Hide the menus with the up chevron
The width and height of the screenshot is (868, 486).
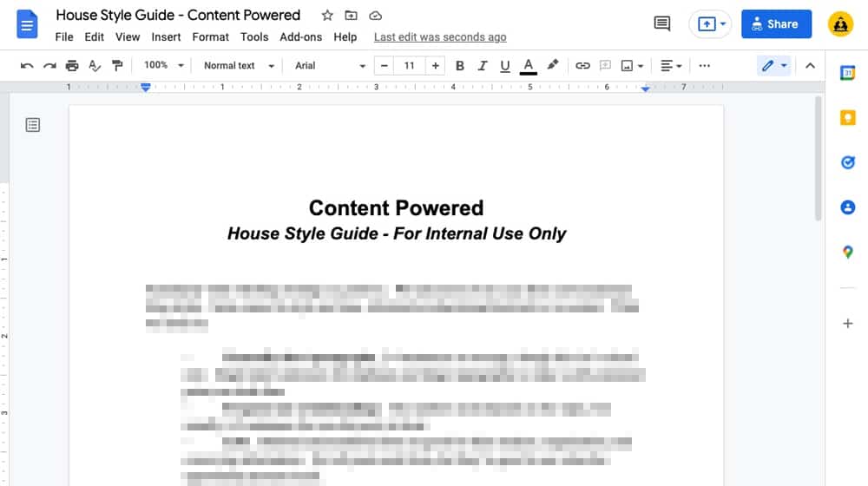(x=810, y=66)
